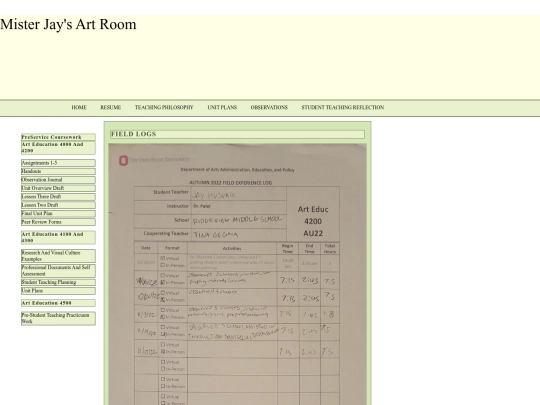Click the cooperating teacher name field
540x405 pixels.
(216, 235)
